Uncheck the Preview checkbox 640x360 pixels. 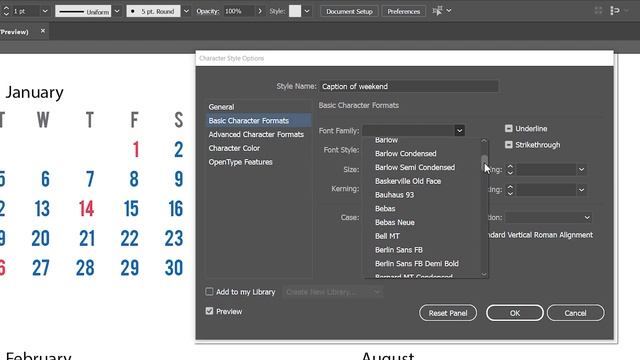pyautogui.click(x=209, y=311)
